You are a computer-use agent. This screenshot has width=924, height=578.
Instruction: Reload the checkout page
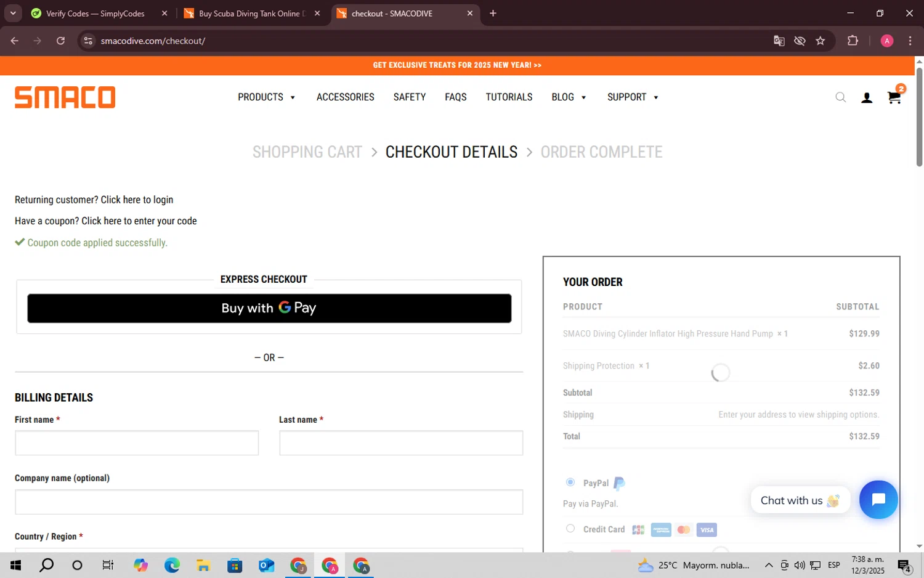[x=60, y=41]
